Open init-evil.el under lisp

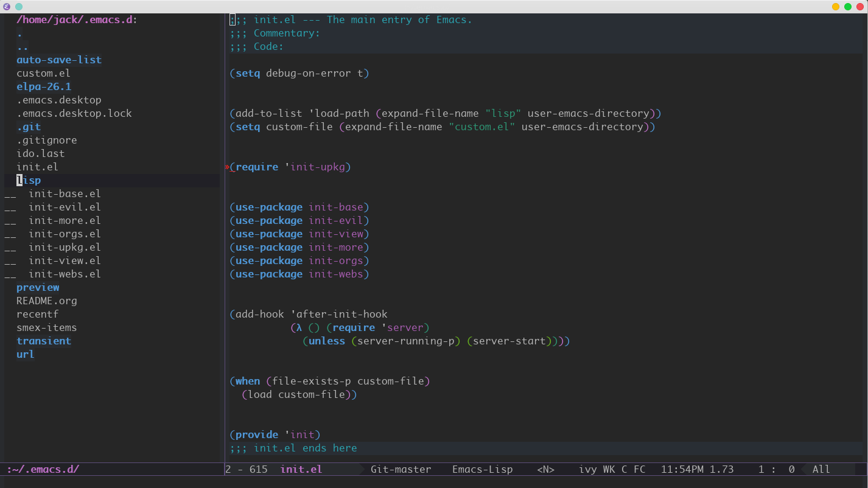[x=65, y=207]
